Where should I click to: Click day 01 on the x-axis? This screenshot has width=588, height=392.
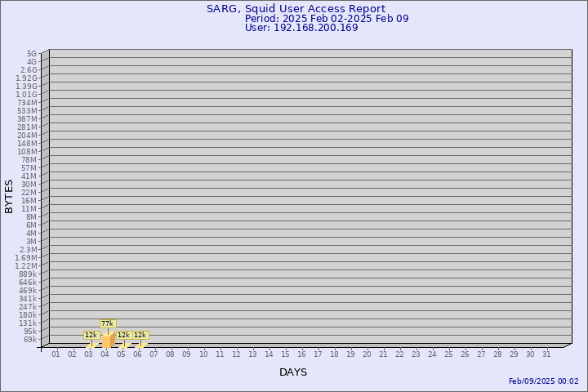[56, 354]
